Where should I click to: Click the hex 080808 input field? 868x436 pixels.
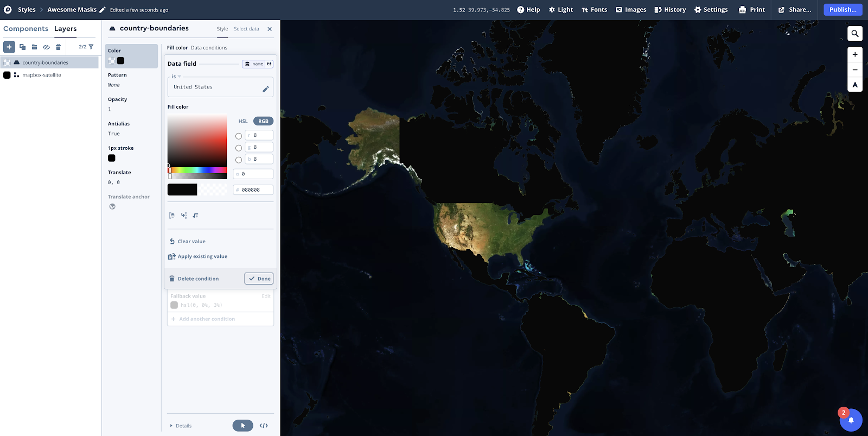click(x=253, y=189)
